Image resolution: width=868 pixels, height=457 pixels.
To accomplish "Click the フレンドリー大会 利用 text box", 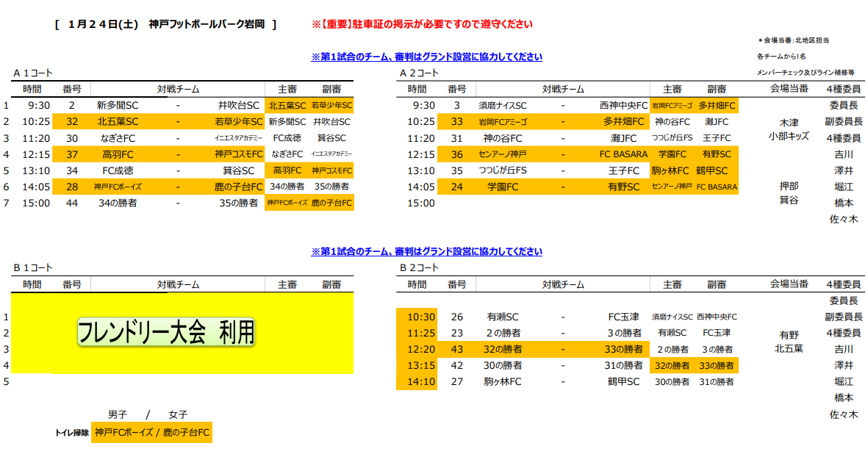I will tap(166, 333).
